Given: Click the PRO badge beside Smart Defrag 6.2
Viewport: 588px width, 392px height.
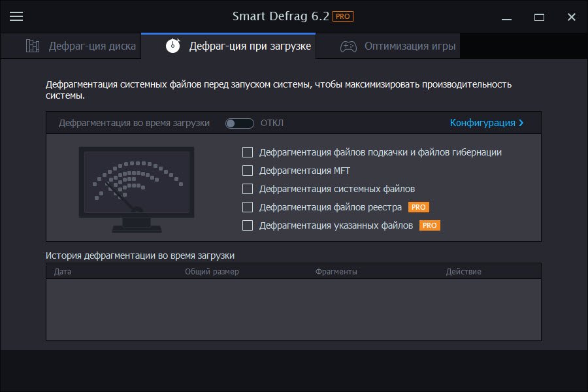Looking at the screenshot, I should [x=343, y=16].
